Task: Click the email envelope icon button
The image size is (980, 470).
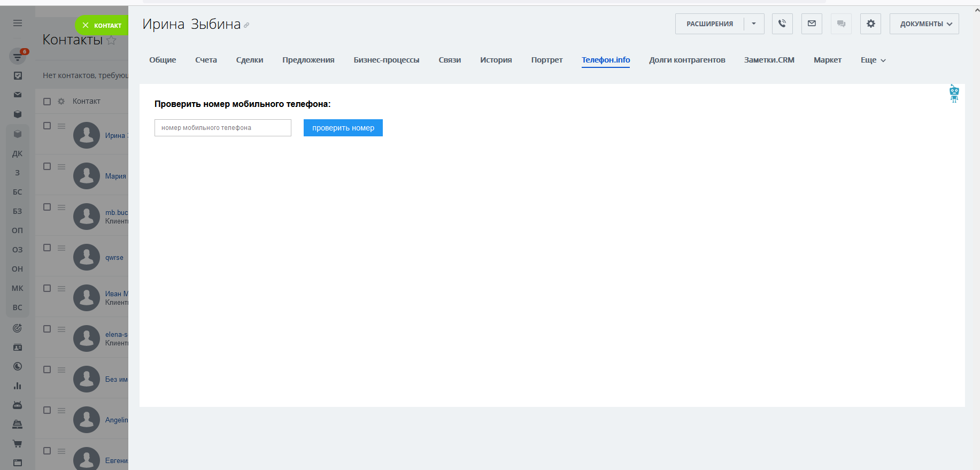Action: pos(812,24)
